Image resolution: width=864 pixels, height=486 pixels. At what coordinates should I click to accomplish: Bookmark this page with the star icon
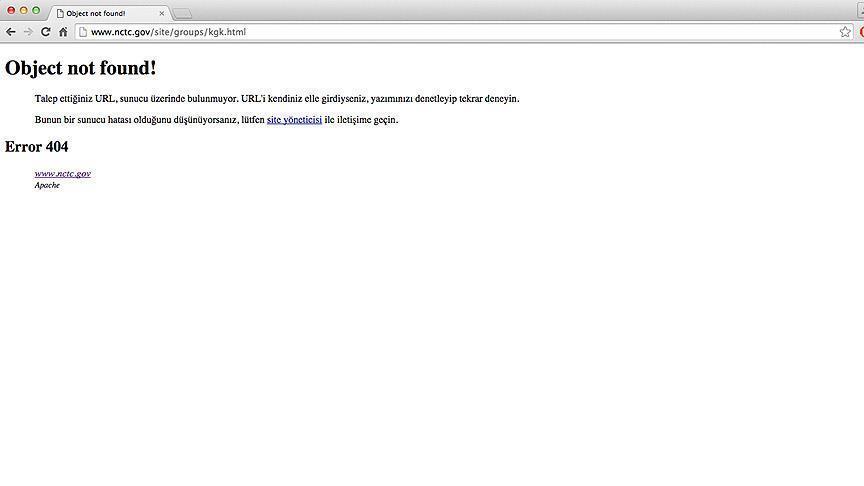tap(845, 32)
